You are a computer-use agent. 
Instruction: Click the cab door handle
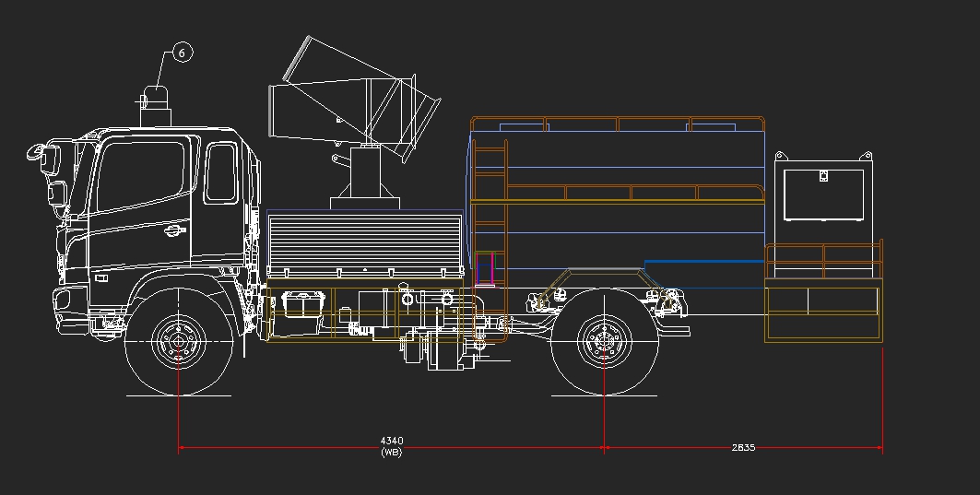(174, 230)
